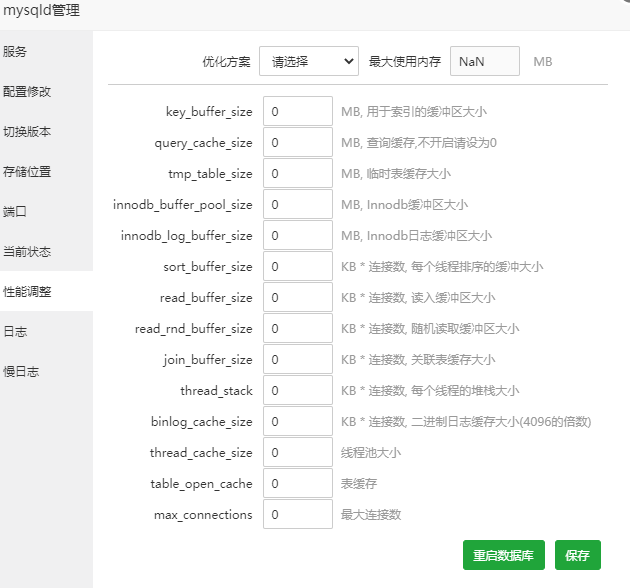The height and width of the screenshot is (588, 630).
Task: Click the binlog_cache_size input box
Action: coord(298,421)
